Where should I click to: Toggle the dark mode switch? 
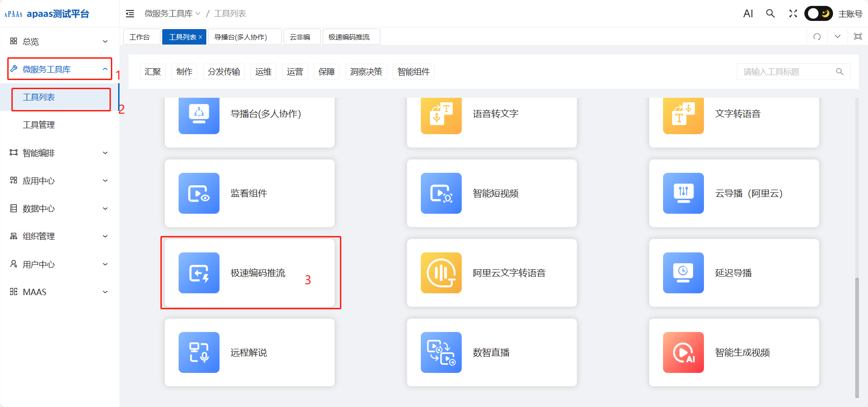(x=818, y=14)
